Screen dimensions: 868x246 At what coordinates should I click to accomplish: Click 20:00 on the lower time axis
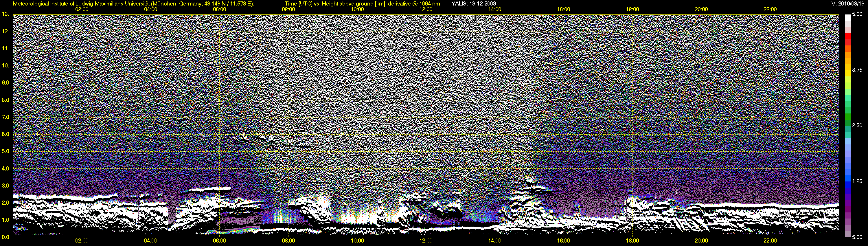701,241
